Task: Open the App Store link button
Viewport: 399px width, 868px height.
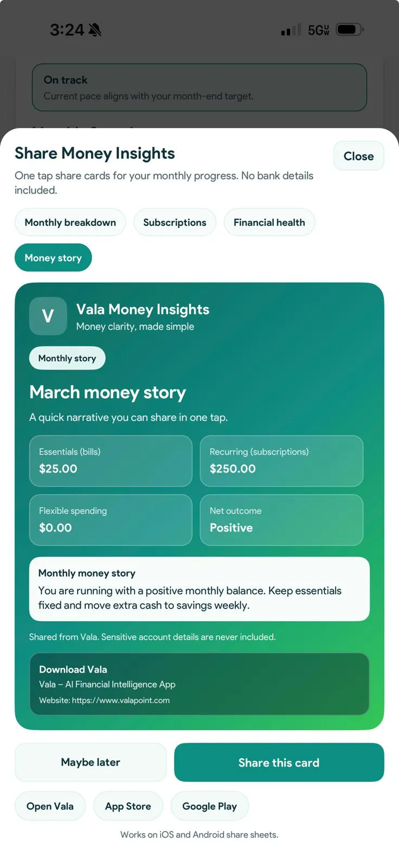Action: 128,806
